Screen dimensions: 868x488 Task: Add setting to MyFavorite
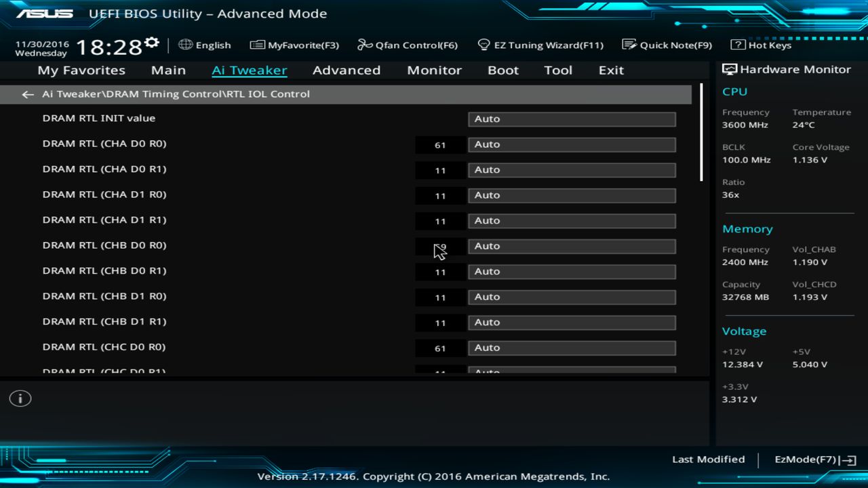294,45
